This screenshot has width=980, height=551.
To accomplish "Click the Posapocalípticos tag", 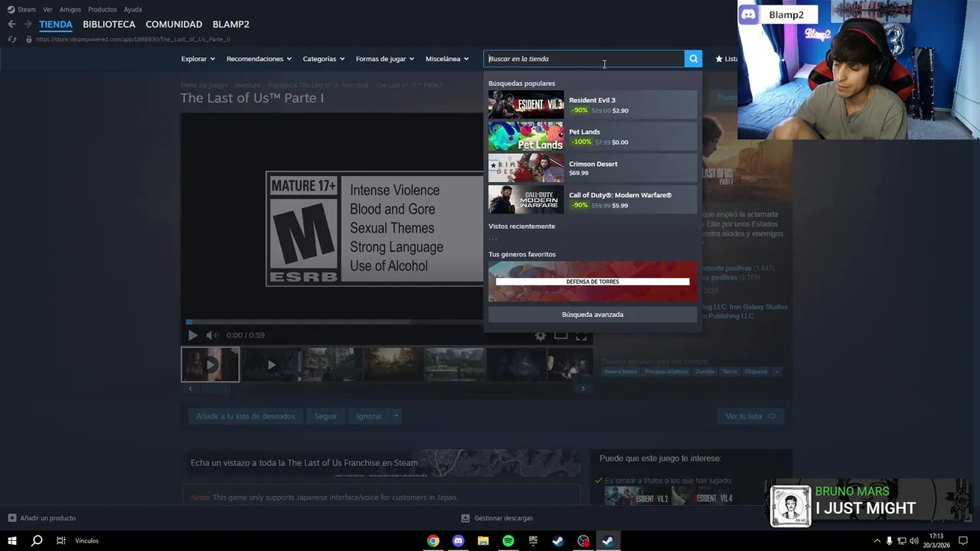I will pyautogui.click(x=666, y=372).
